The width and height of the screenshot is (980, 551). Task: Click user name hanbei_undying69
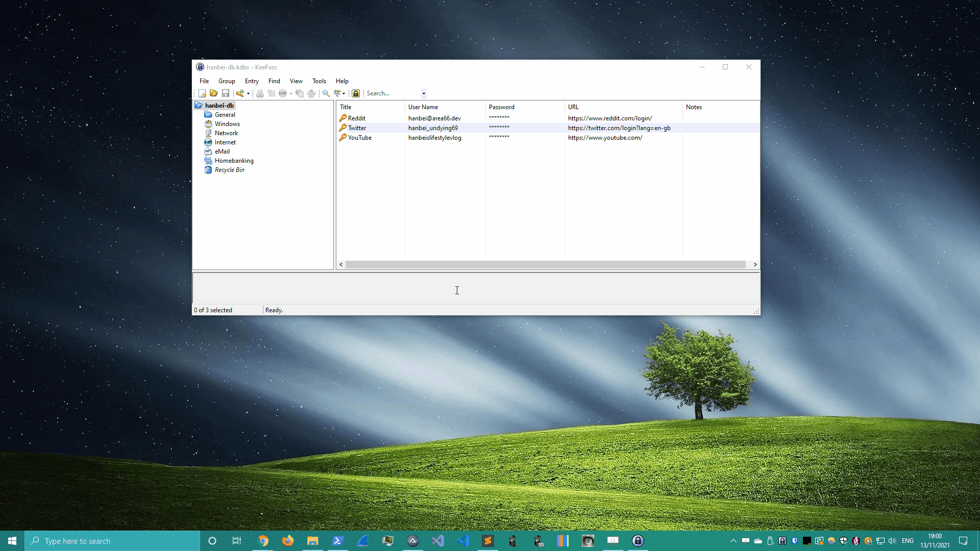click(x=433, y=128)
